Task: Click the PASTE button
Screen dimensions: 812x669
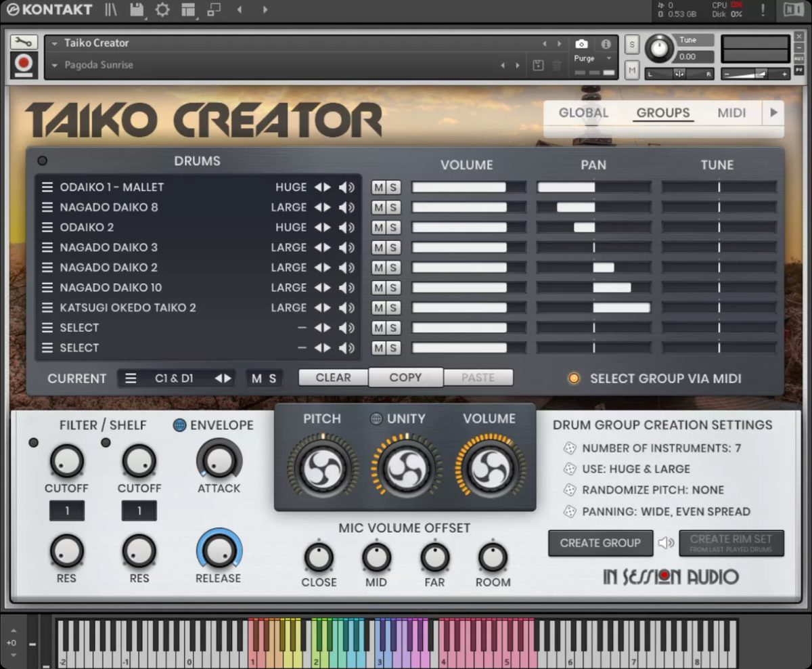Action: pyautogui.click(x=478, y=378)
